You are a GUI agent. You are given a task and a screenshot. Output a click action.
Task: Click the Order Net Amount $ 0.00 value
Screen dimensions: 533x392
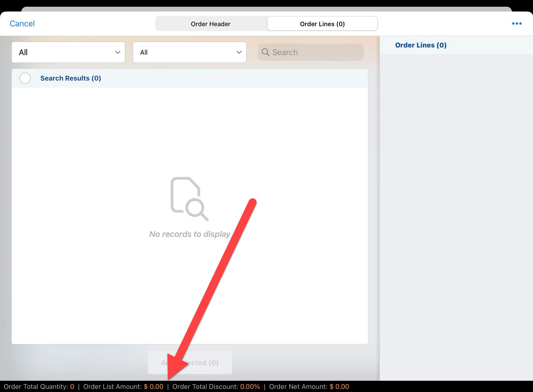click(339, 386)
